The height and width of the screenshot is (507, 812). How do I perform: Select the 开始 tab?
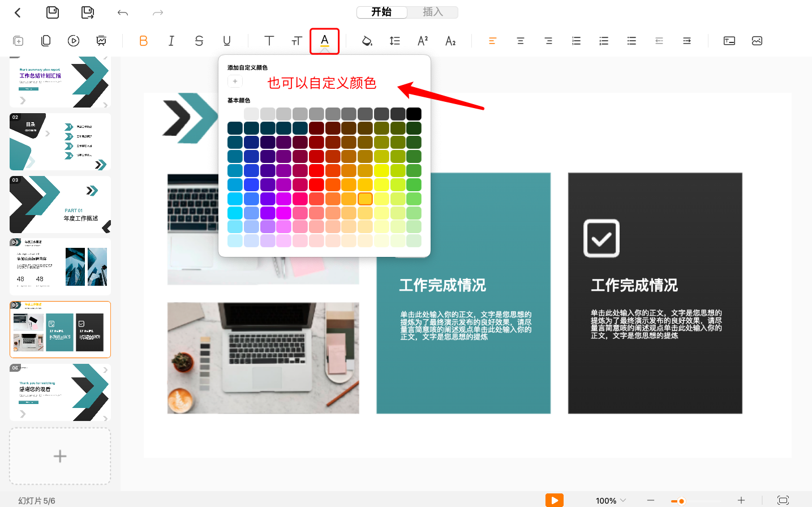tap(381, 12)
